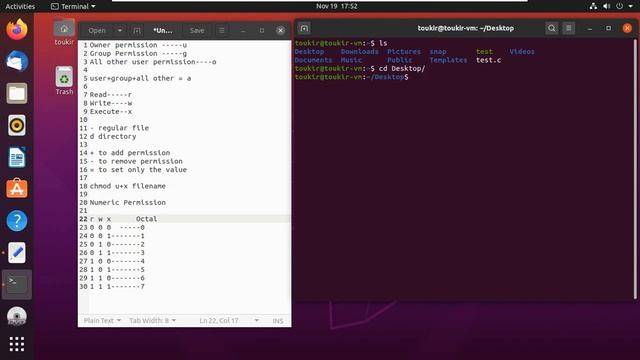Click 'Templates' in Terminal listing
The height and width of the screenshot is (360, 640).
click(448, 60)
